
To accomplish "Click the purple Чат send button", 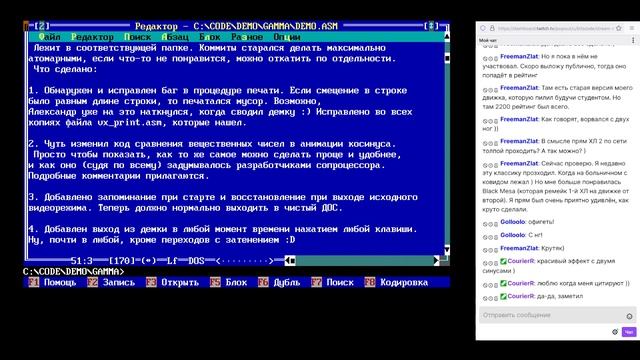I will coord(629,332).
